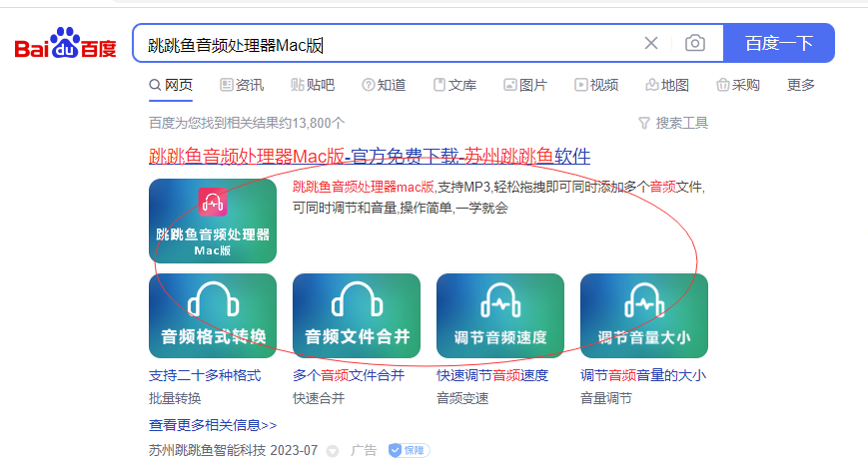Click 查看更多相关信息 link
The image size is (868, 474).
click(213, 424)
